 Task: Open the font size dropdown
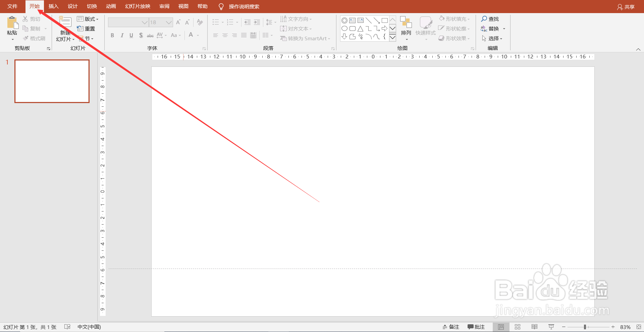tap(169, 22)
